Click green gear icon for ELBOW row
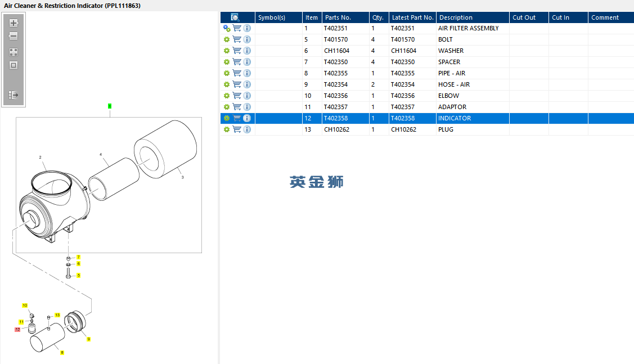This screenshot has height=364, width=634. point(226,96)
